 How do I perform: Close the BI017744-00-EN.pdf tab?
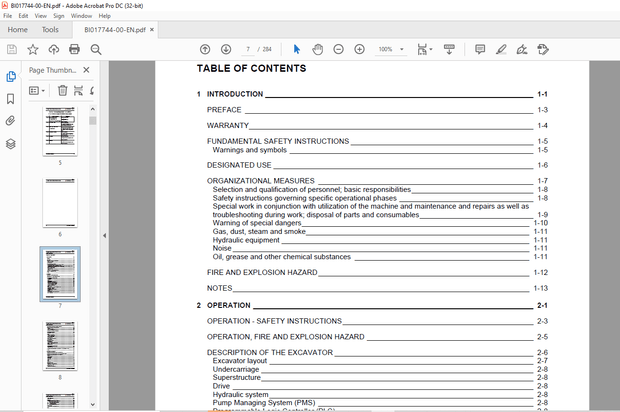coord(152,30)
